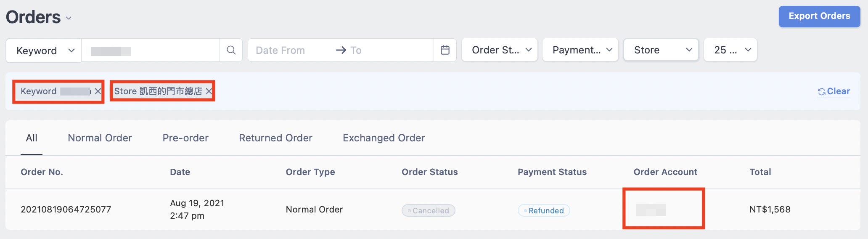The width and height of the screenshot is (868, 239).
Task: Open the calendar date picker icon
Action: 445,50
